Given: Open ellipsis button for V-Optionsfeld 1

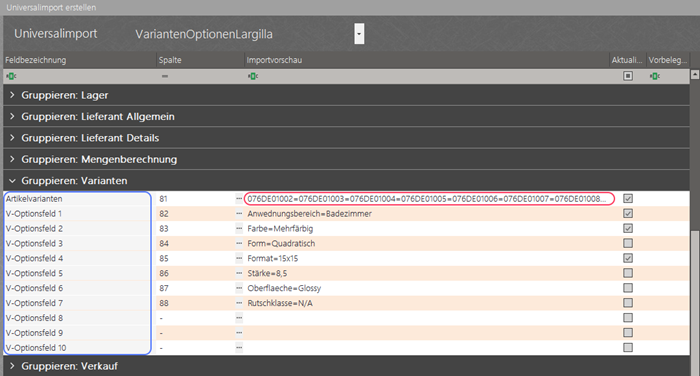Looking at the screenshot, I should click(239, 213).
